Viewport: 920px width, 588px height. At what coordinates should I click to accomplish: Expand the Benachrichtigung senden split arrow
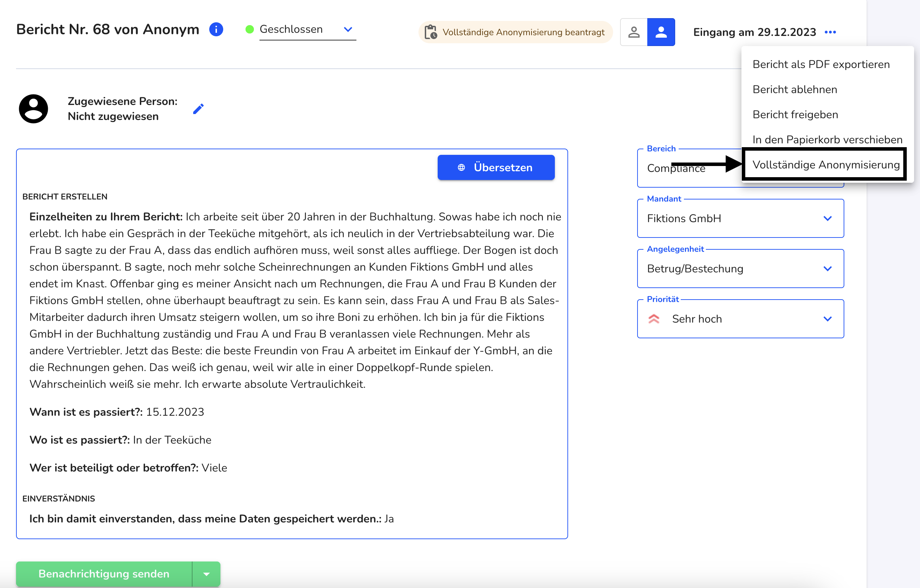[x=206, y=574]
